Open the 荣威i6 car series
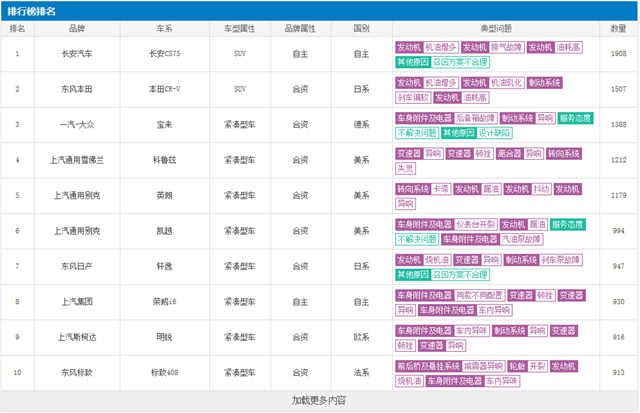Viewport: 640px width, 413px height. click(x=164, y=302)
